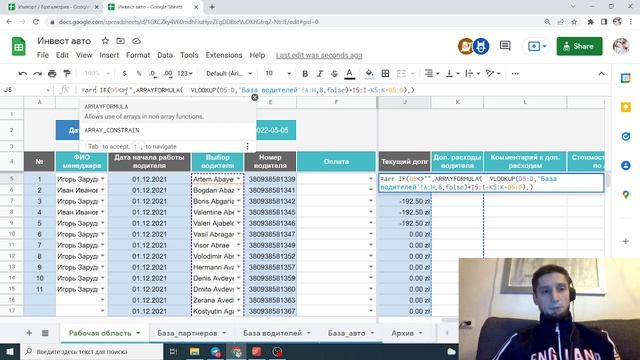The width and height of the screenshot is (640, 360).
Task: Open text rotation options
Action: click(493, 73)
